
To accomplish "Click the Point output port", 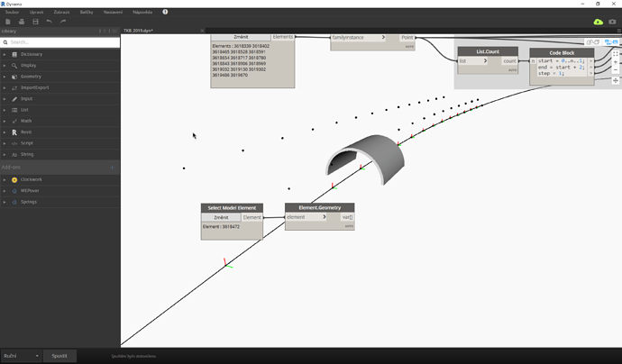I will tap(407, 37).
